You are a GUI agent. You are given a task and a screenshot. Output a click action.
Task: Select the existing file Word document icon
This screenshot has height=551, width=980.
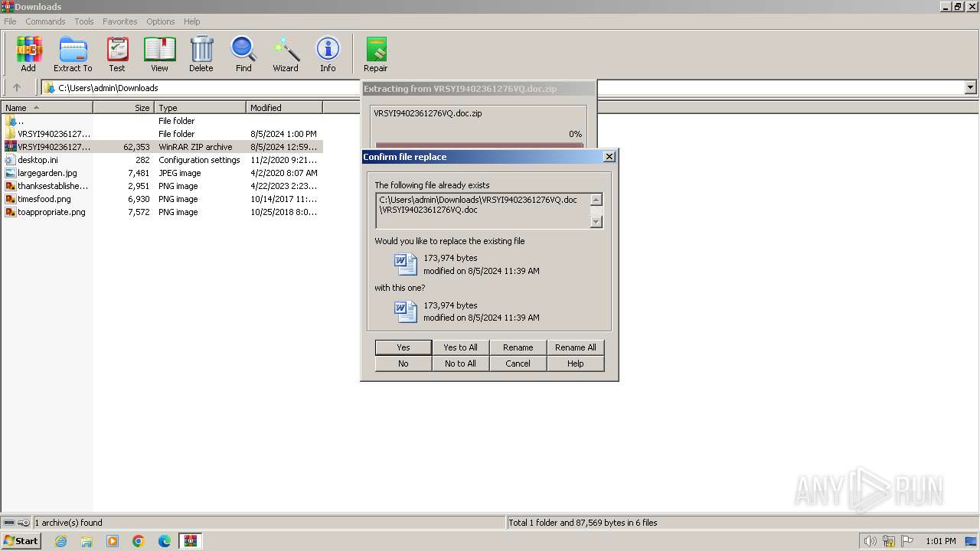pyautogui.click(x=406, y=264)
